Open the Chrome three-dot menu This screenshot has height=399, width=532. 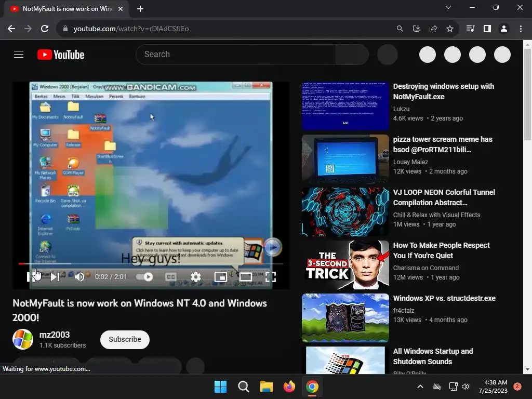coord(521,29)
